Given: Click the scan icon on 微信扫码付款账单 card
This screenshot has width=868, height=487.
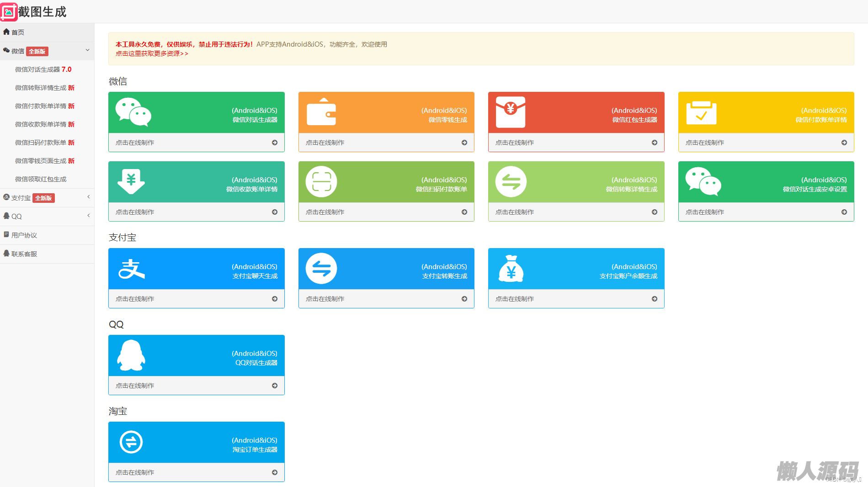Looking at the screenshot, I should 321,182.
